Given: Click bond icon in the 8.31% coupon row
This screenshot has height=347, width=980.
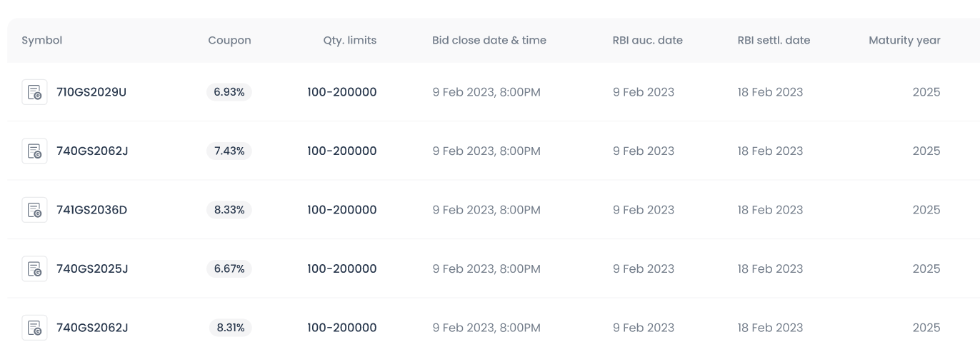Looking at the screenshot, I should point(34,328).
